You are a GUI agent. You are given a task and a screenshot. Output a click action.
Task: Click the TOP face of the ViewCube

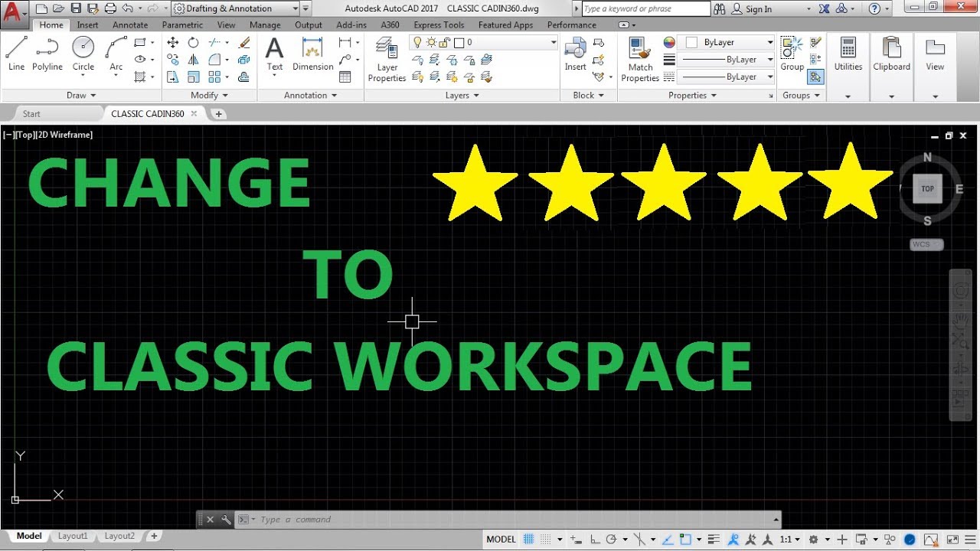(x=927, y=188)
